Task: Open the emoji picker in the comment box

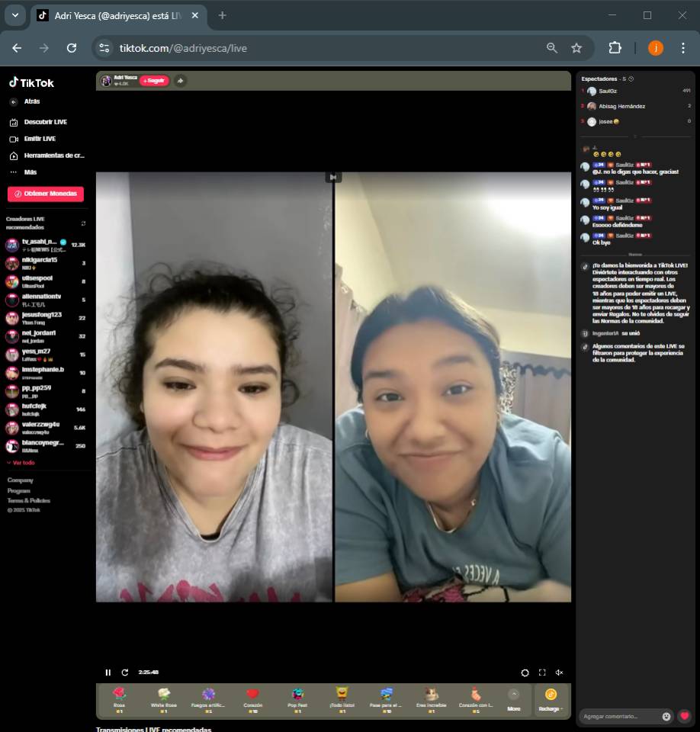Action: (x=666, y=716)
